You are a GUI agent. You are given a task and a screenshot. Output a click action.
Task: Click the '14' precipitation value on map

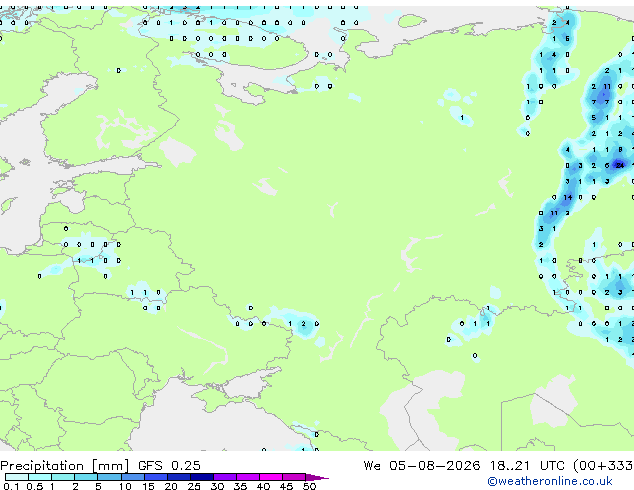568,197
